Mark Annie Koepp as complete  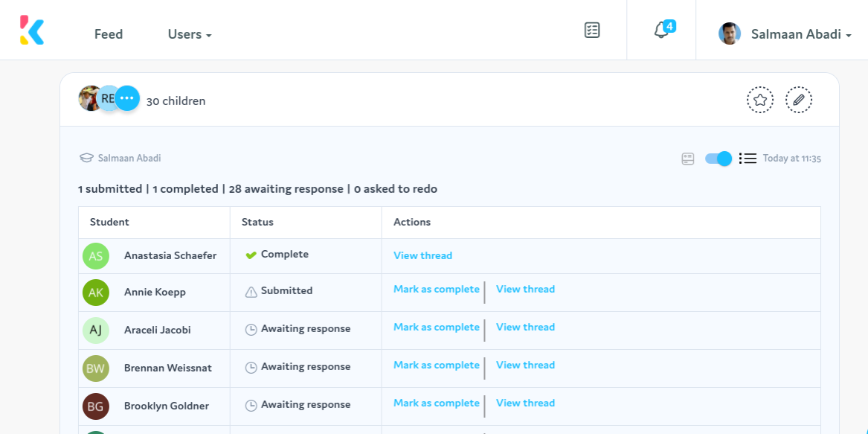point(436,289)
